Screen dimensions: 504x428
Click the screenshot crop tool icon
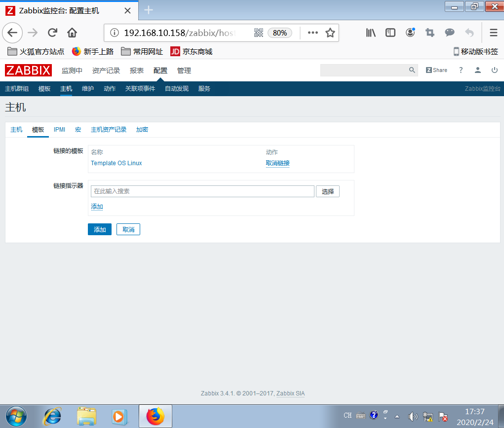pyautogui.click(x=430, y=33)
